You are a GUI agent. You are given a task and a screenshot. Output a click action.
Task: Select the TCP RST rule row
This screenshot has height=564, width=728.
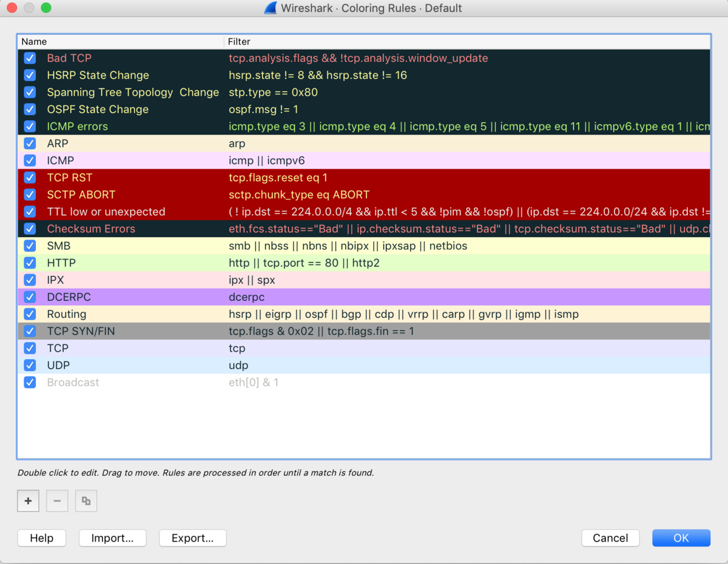click(121, 177)
